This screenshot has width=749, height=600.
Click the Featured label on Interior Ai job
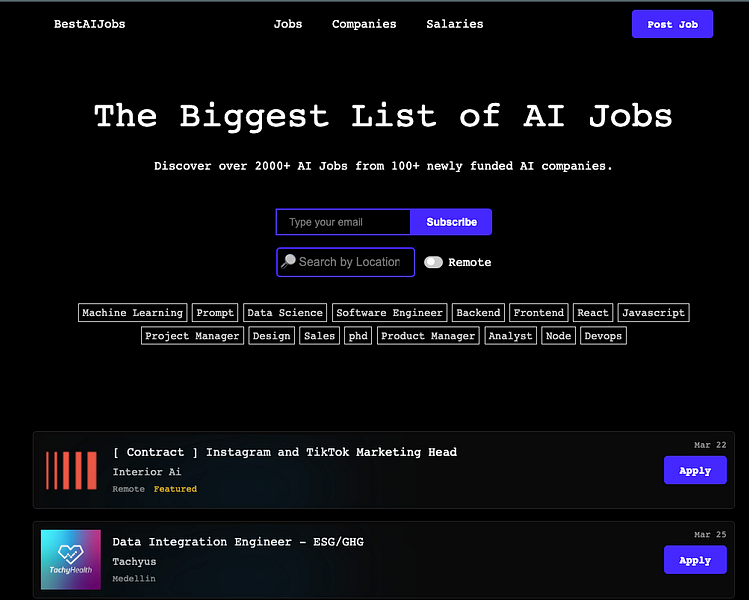click(x=175, y=489)
